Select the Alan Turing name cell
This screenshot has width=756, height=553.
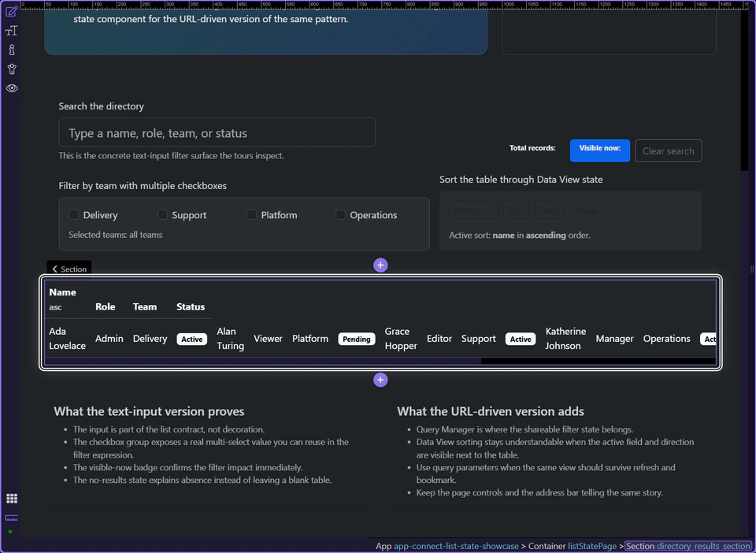pyautogui.click(x=231, y=339)
